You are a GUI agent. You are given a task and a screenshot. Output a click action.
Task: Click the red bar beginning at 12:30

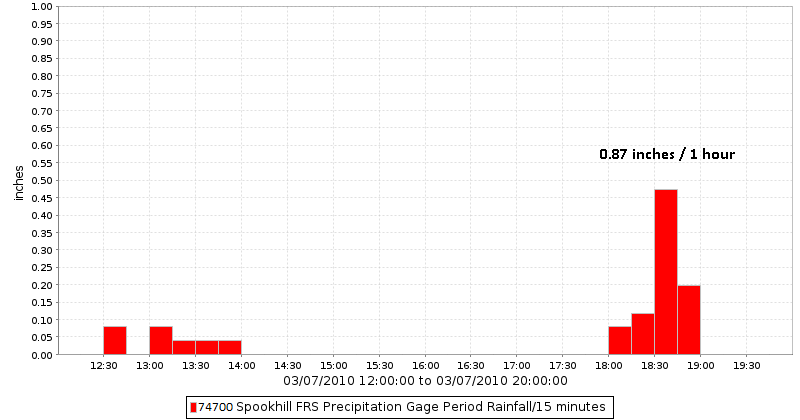coord(115,340)
